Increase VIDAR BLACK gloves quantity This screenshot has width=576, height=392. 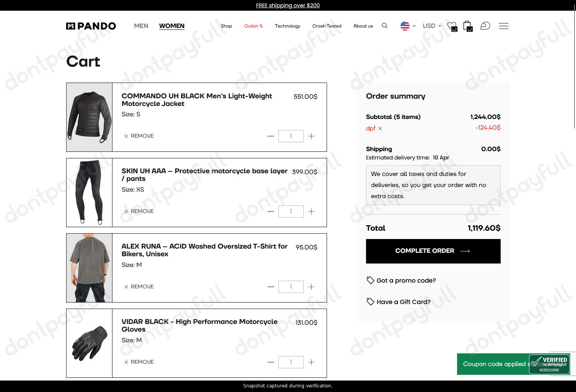click(311, 362)
